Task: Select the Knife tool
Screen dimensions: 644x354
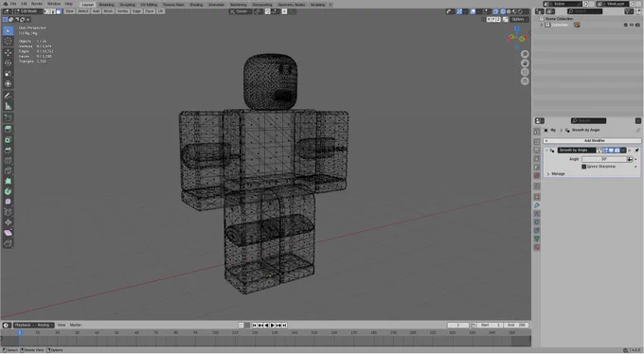Action: [x=8, y=170]
